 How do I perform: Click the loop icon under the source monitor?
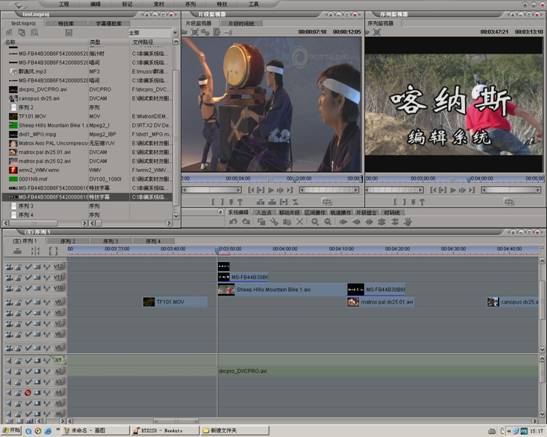(x=327, y=202)
